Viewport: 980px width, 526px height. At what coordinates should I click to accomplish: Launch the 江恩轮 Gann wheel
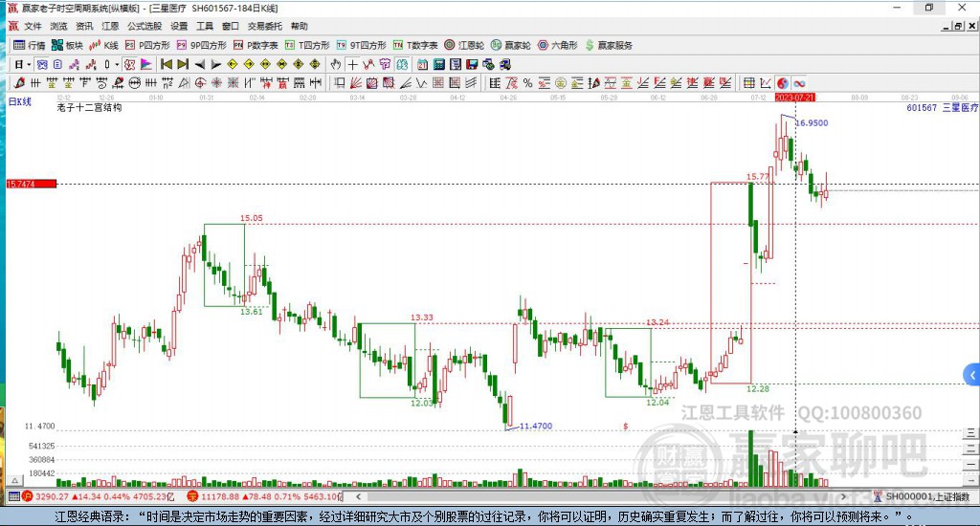pyautogui.click(x=464, y=45)
